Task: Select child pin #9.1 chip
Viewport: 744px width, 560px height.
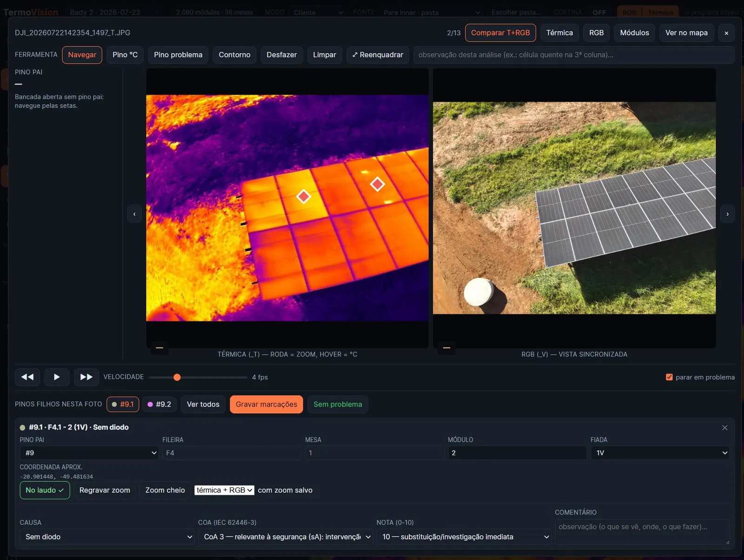Action: [123, 404]
